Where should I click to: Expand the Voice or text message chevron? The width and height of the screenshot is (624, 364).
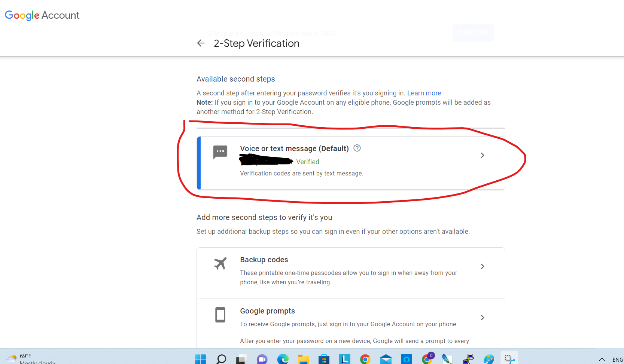[483, 155]
